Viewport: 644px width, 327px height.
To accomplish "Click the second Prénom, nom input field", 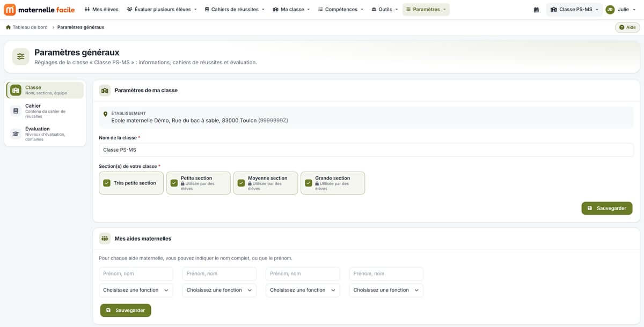I will point(219,273).
